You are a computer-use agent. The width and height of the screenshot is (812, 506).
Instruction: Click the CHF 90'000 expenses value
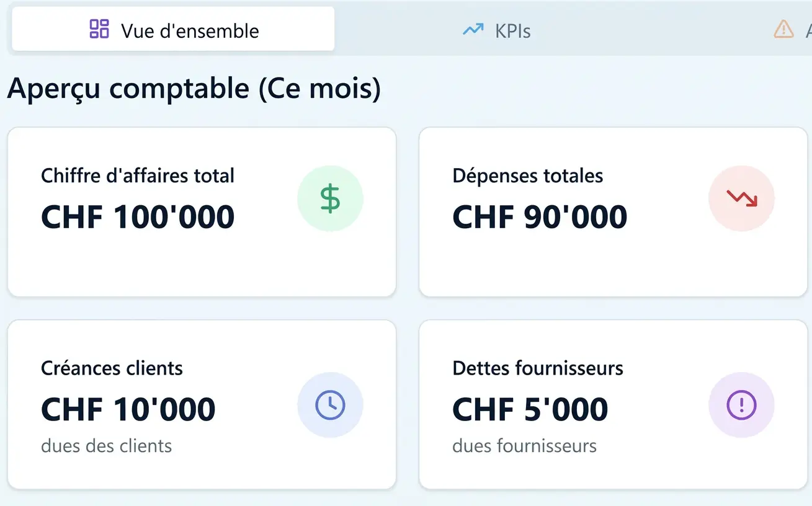coord(539,216)
